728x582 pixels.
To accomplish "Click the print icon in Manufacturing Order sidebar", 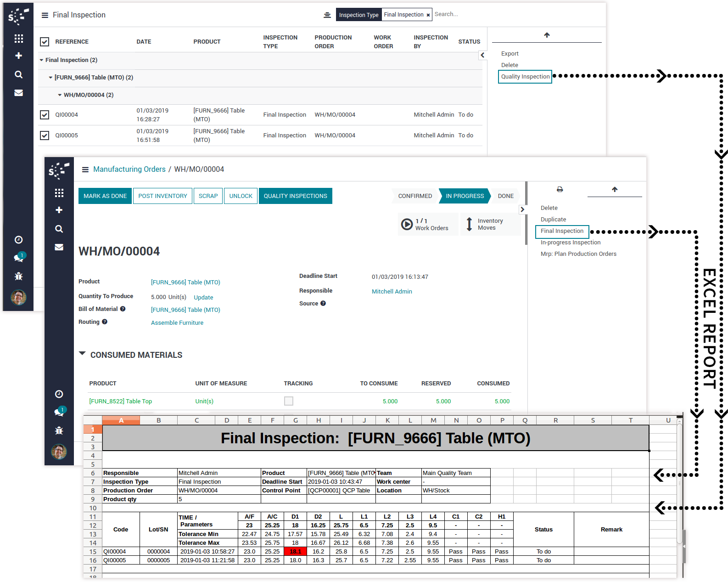I will 560,189.
